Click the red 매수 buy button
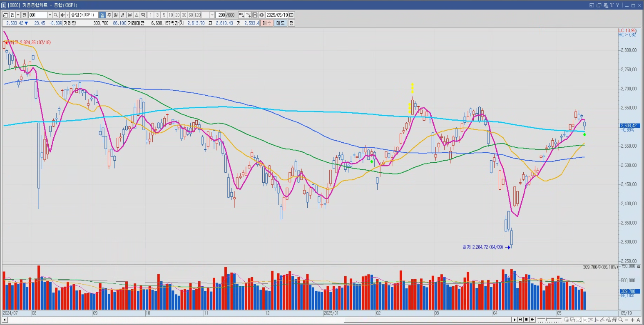Viewport: 644px width, 325px height. pyautogui.click(x=267, y=24)
